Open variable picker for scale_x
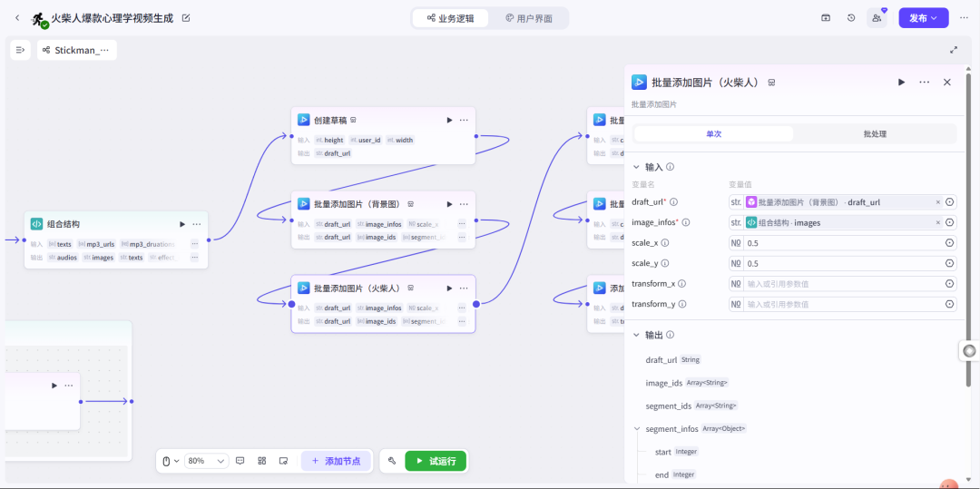 click(949, 243)
